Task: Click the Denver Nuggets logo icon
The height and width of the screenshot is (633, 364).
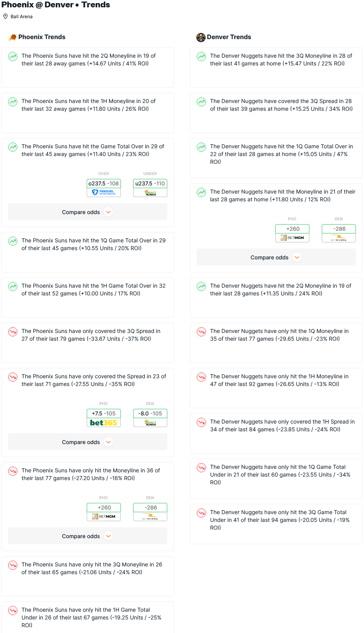Action: pos(201,37)
